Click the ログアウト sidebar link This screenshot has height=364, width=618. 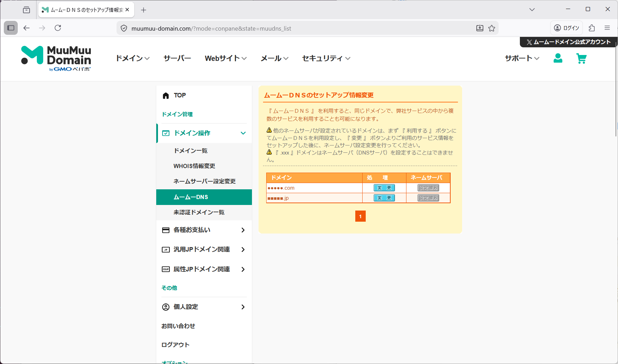(175, 345)
